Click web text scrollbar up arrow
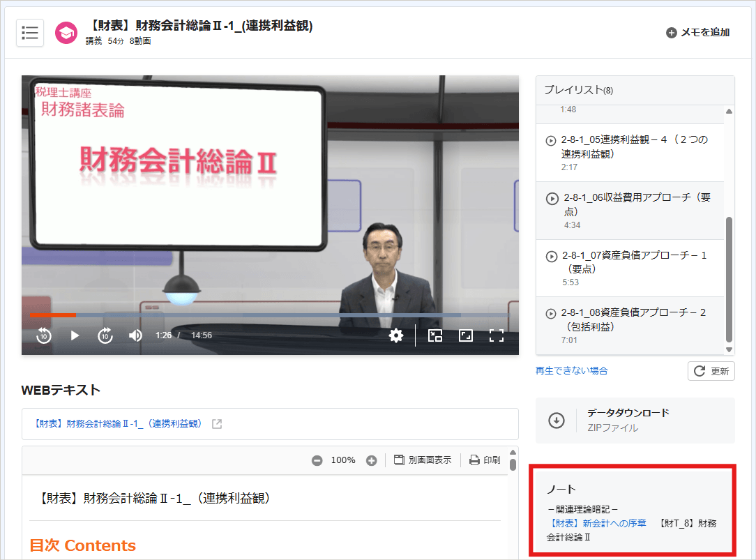The height and width of the screenshot is (560, 756). click(513, 453)
